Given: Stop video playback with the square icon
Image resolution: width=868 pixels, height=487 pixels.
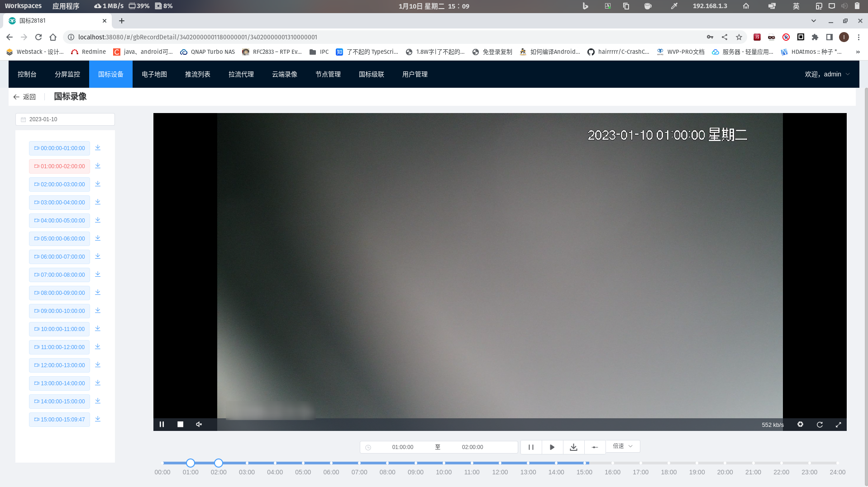Looking at the screenshot, I should pyautogui.click(x=180, y=424).
